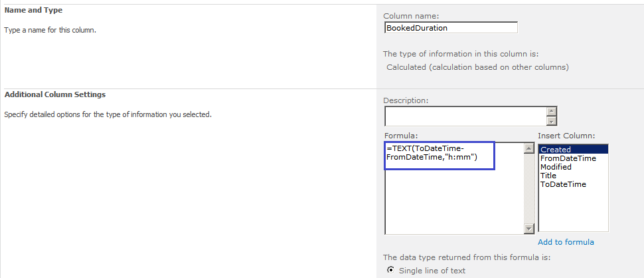Click the Add to formula link

566,242
